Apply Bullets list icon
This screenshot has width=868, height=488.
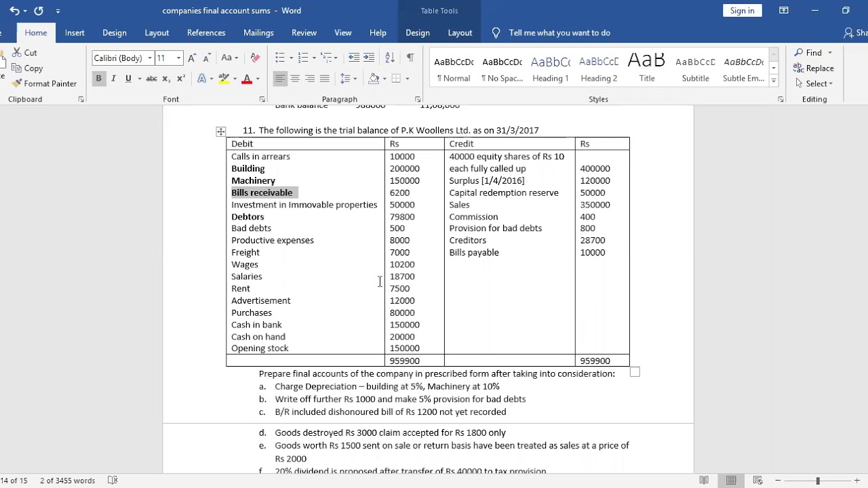pyautogui.click(x=279, y=58)
